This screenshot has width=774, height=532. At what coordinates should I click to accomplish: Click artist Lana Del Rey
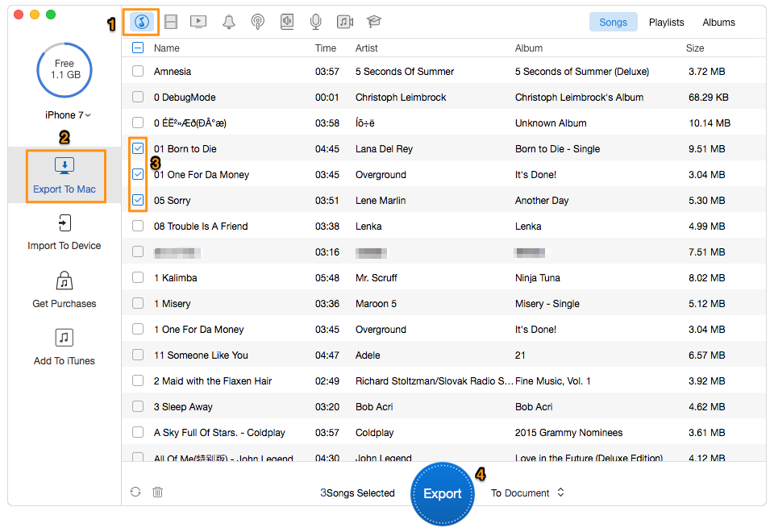click(x=384, y=148)
